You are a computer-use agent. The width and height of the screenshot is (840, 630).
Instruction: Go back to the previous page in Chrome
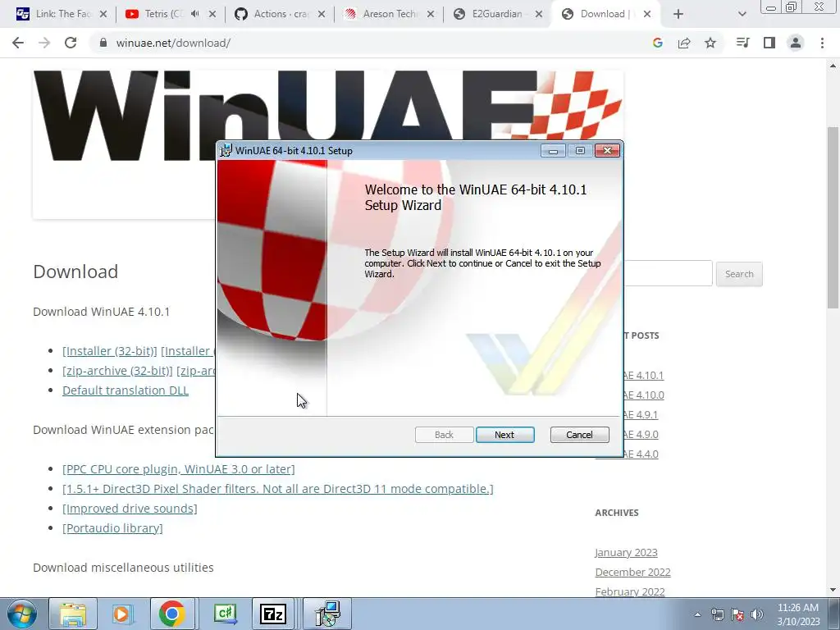pyautogui.click(x=18, y=43)
